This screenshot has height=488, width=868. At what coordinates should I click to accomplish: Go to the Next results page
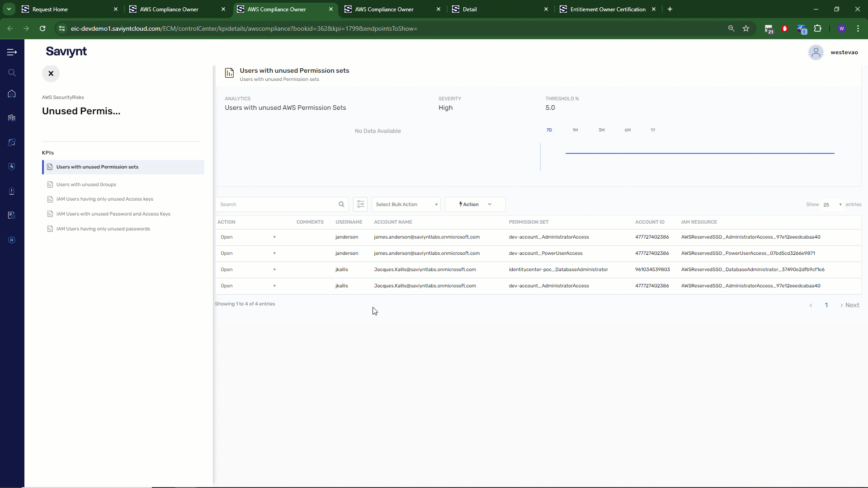coord(850,305)
